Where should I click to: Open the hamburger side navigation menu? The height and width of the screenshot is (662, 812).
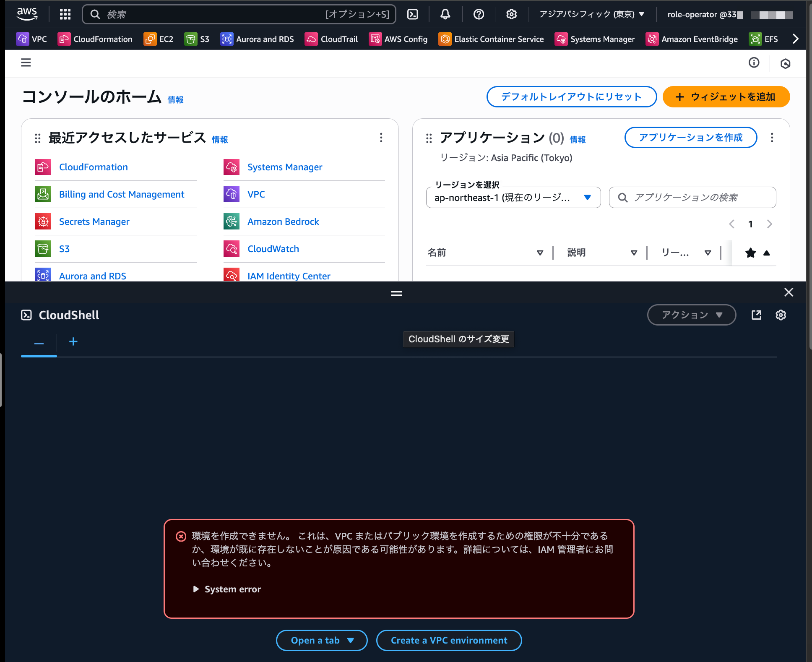click(26, 63)
